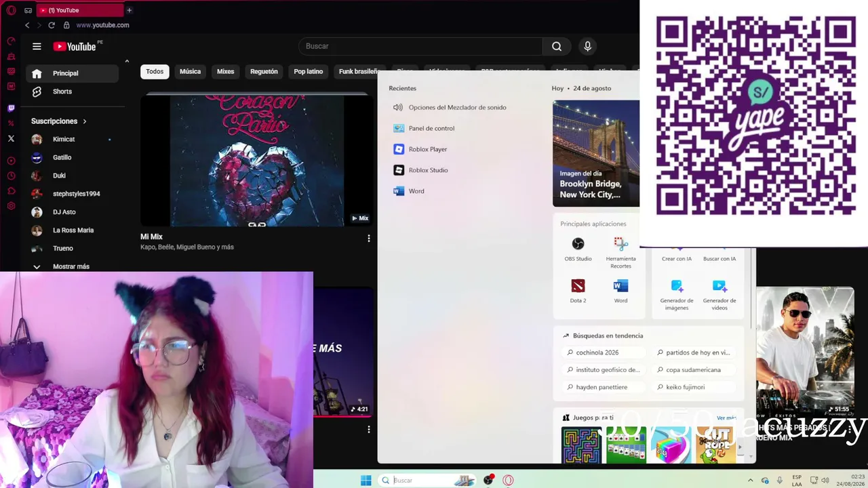This screenshot has height=488, width=868.
Task: Open La Ross Maria channel
Action: click(x=73, y=230)
